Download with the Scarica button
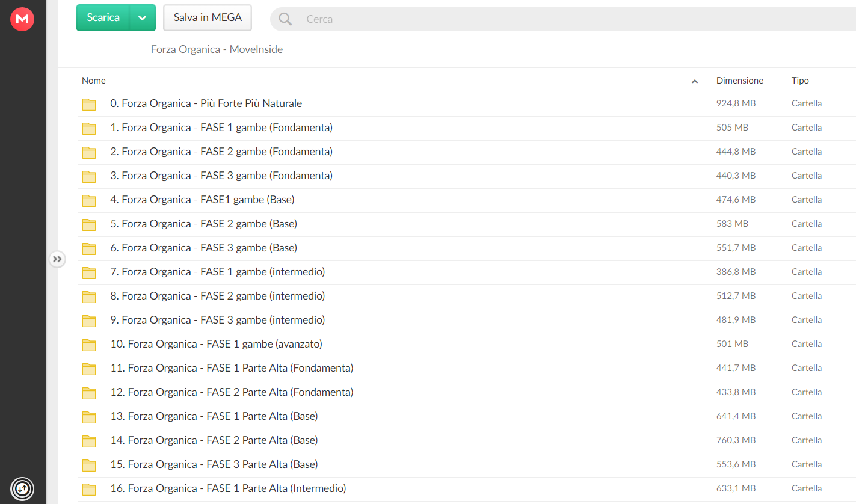This screenshot has width=856, height=504. pos(103,18)
